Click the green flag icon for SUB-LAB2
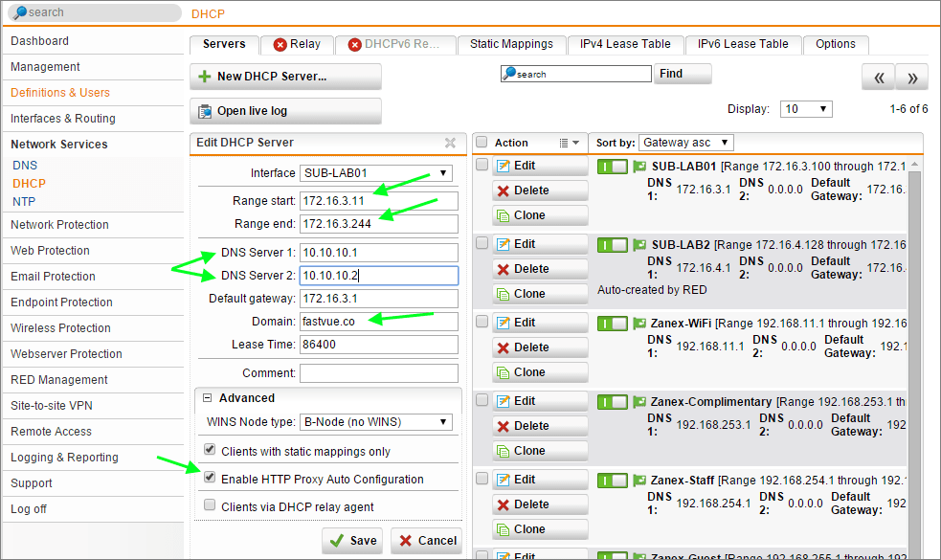 tap(639, 245)
